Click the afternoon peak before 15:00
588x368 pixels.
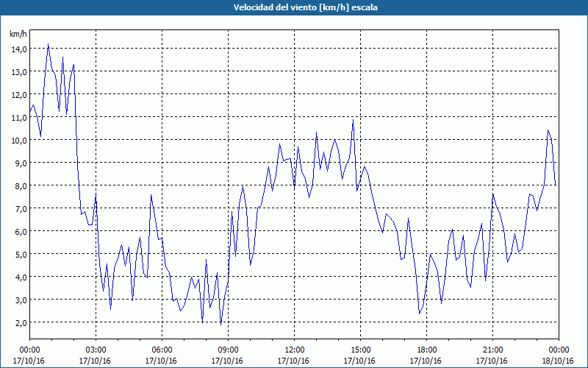353,120
